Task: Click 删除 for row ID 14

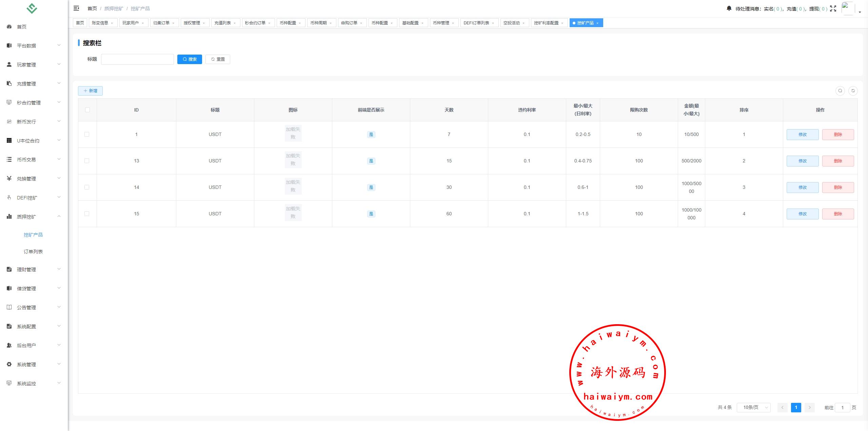Action: [838, 187]
